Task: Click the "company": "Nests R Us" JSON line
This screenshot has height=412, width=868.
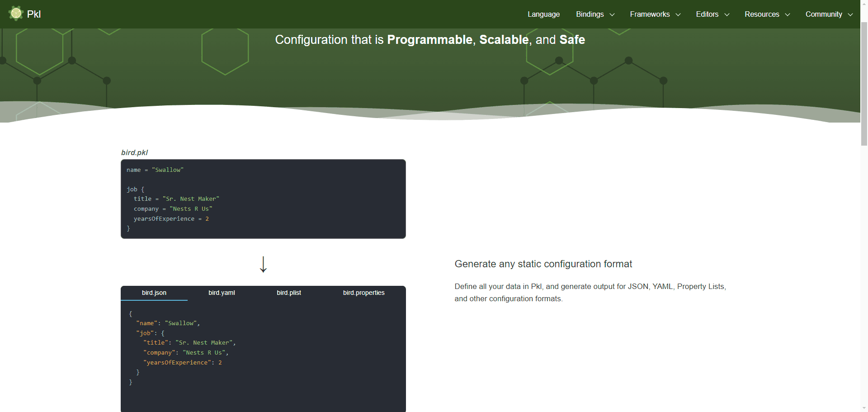Action: [x=186, y=353]
